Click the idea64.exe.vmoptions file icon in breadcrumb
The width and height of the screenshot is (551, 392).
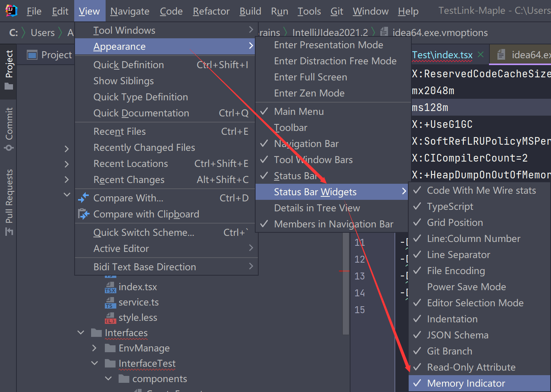(x=384, y=32)
